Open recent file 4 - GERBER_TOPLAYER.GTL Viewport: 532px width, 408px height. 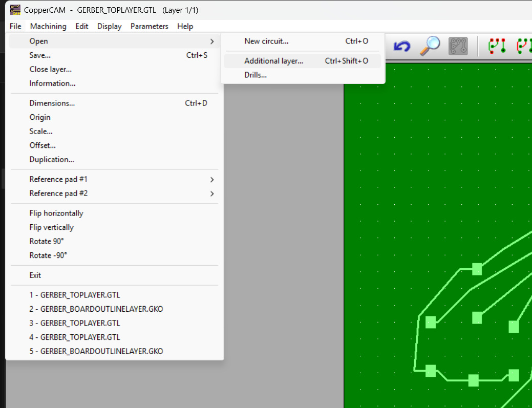coord(115,337)
